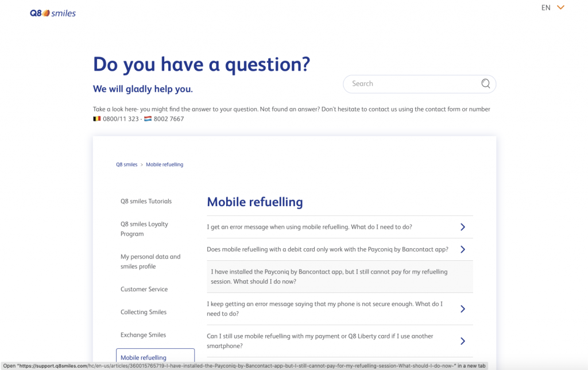588x370 pixels.
Task: Open the installed Payconiq app question
Action: pos(329,276)
